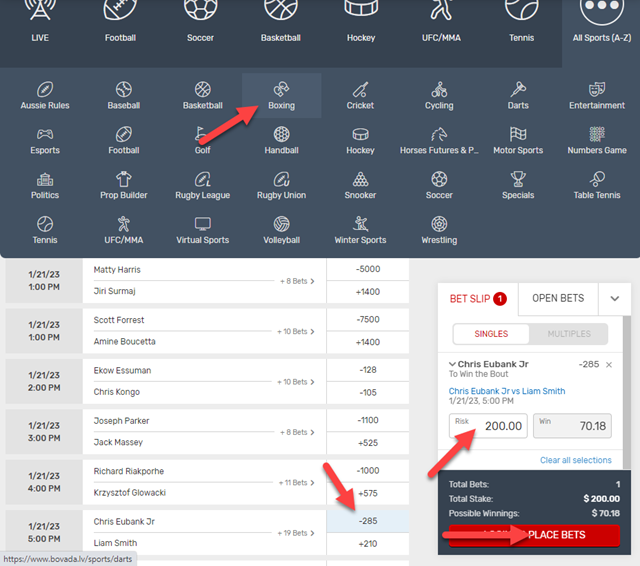Open the Motor Sports flag icon
The width and height of the screenshot is (640, 566).
518,135
